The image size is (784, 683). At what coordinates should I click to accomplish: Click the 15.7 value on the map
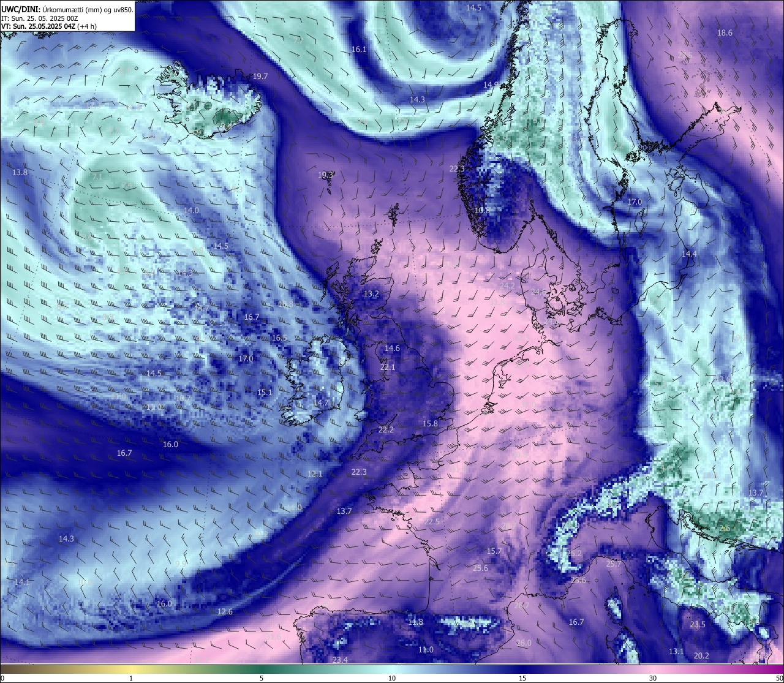click(x=494, y=551)
